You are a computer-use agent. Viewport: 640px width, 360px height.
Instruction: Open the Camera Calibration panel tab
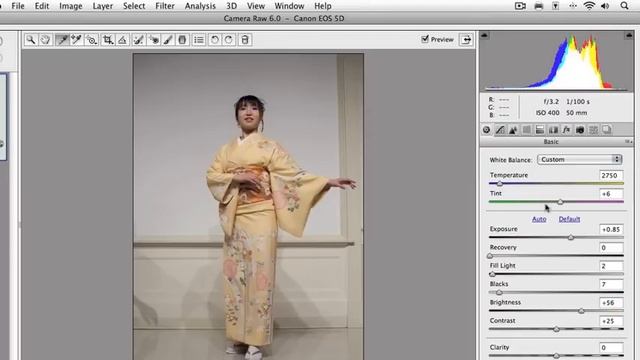pyautogui.click(x=580, y=130)
